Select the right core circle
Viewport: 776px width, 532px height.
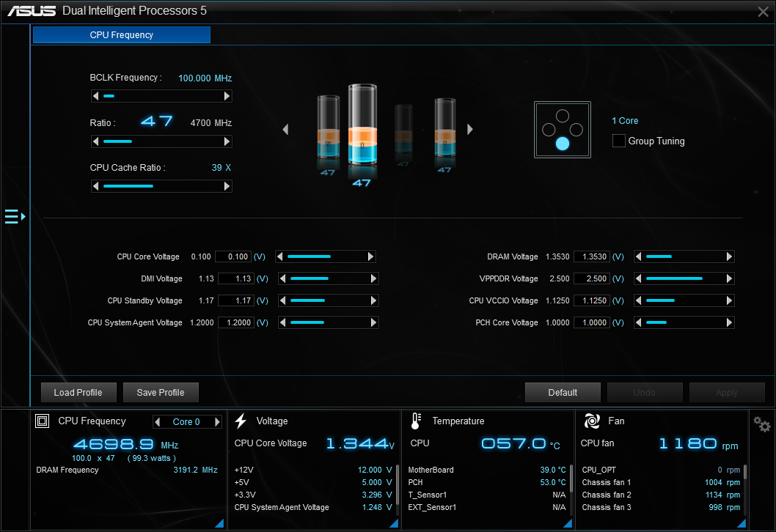[576, 130]
